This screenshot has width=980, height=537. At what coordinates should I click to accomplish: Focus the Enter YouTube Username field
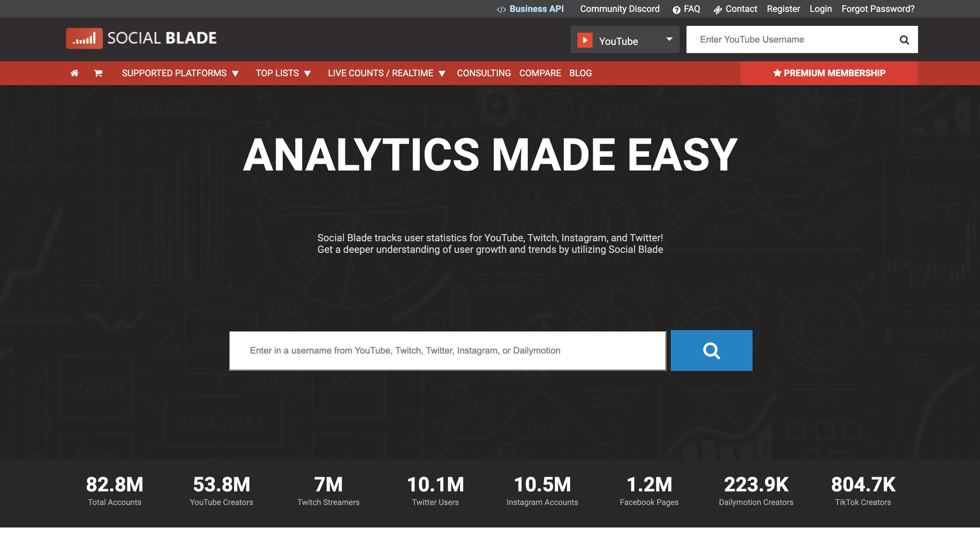tap(791, 39)
